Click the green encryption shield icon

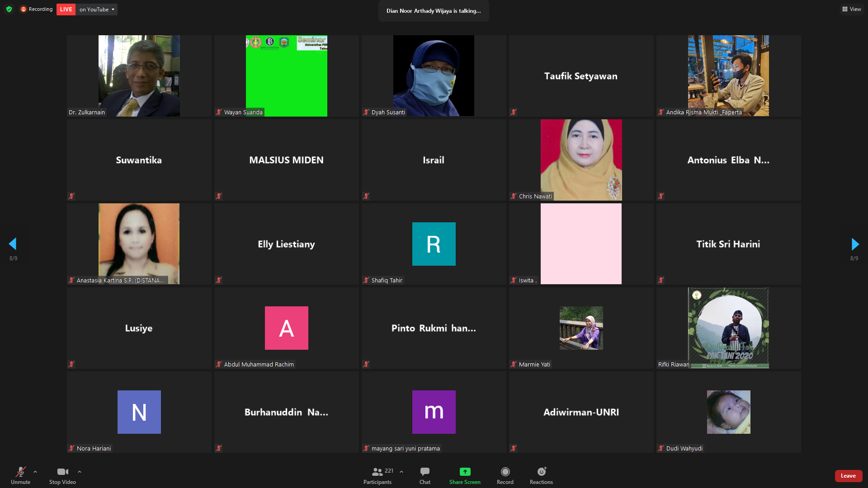9,9
